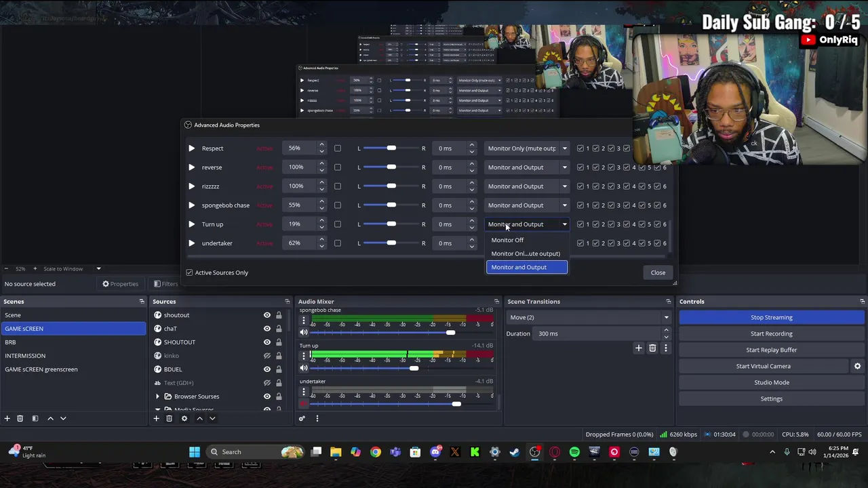Open undertaker mixer options dots

point(304,391)
